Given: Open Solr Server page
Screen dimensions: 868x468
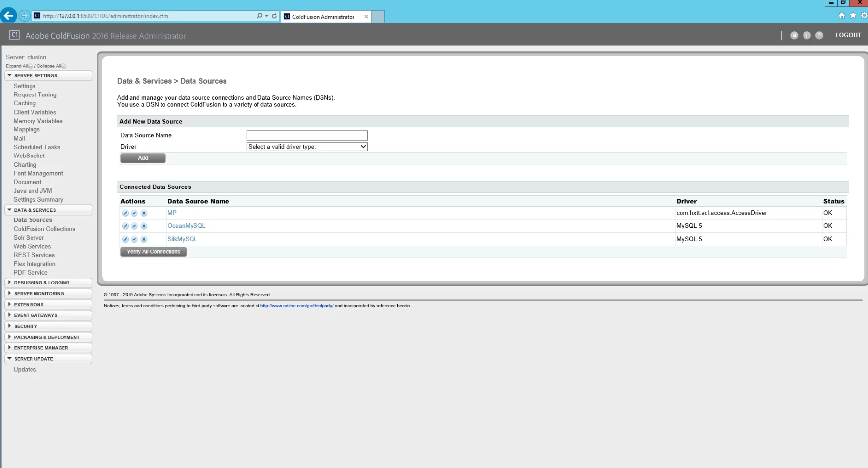Looking at the screenshot, I should click(x=29, y=238).
